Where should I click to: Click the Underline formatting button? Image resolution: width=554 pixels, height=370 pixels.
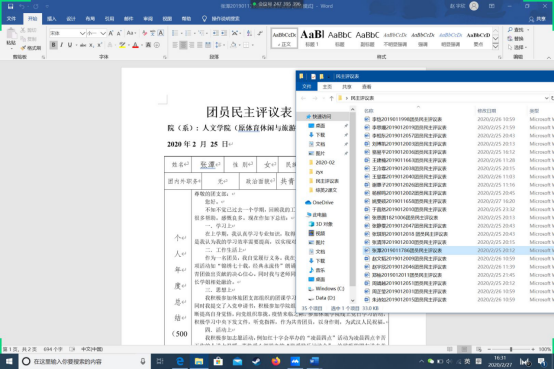tap(70, 45)
